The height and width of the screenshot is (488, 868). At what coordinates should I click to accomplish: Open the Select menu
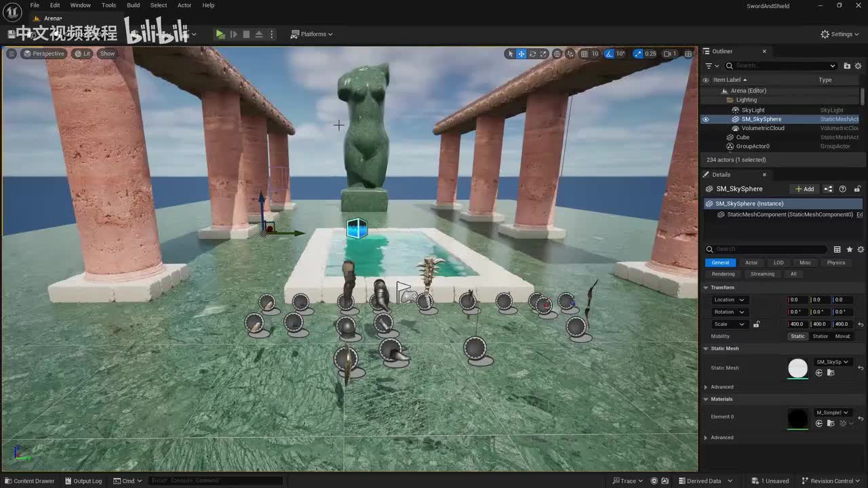(x=159, y=5)
